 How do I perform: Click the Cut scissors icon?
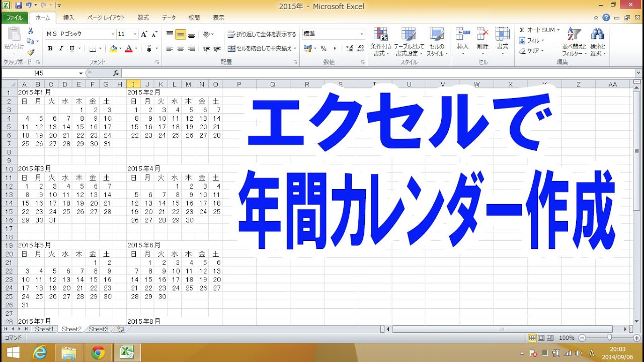click(x=30, y=31)
